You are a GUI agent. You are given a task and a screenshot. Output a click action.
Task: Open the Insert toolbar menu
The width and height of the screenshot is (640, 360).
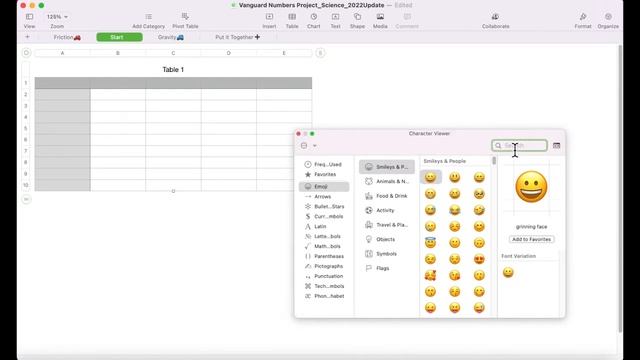click(269, 17)
